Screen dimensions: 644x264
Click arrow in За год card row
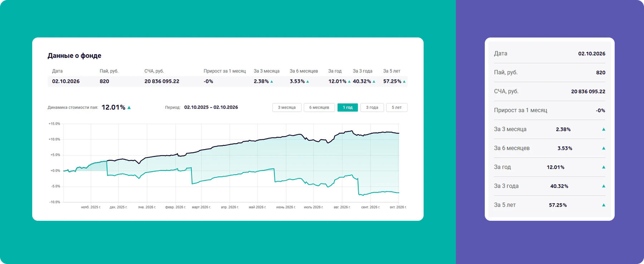click(604, 167)
